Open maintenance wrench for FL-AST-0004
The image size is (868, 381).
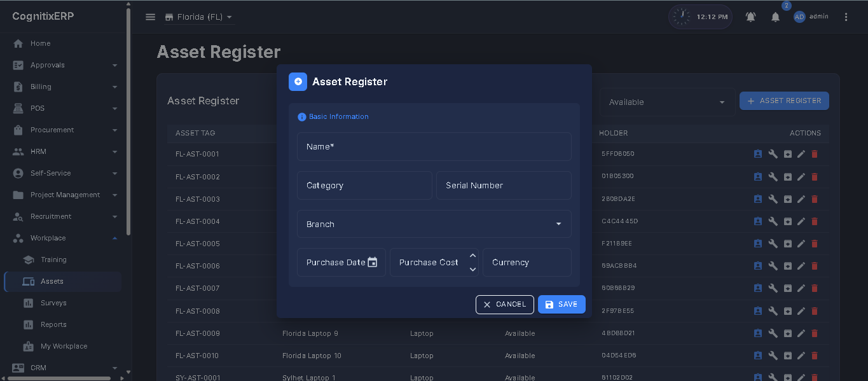point(773,221)
